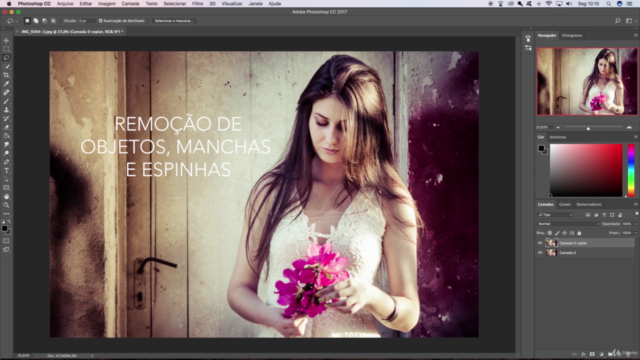The width and height of the screenshot is (640, 360).
Task: Select the Eyedropper tool
Action: click(x=6, y=84)
